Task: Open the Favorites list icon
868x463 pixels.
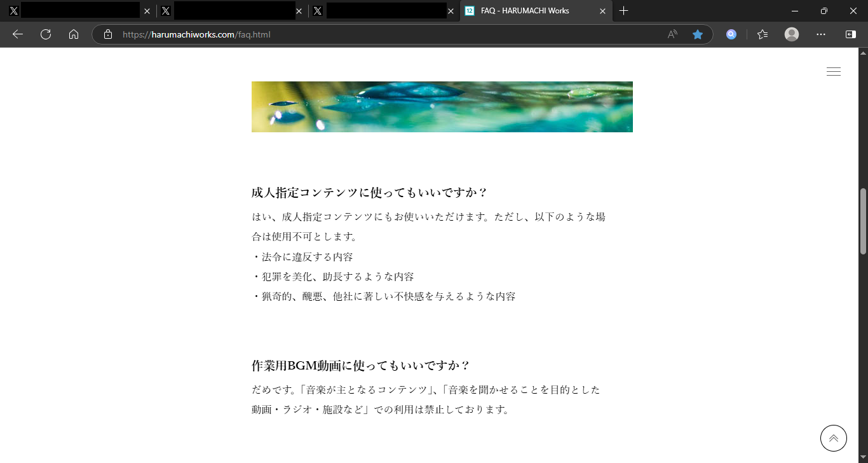Action: click(x=763, y=34)
